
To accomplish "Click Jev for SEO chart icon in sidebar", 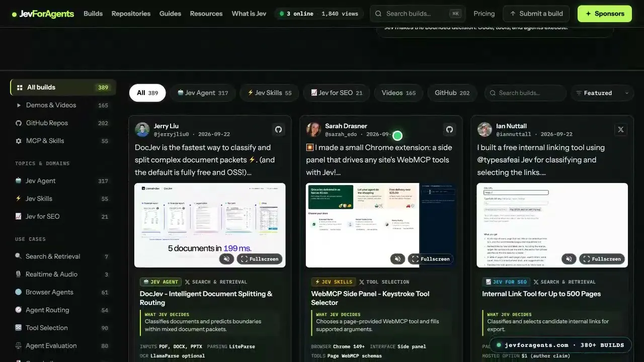I will (x=19, y=217).
